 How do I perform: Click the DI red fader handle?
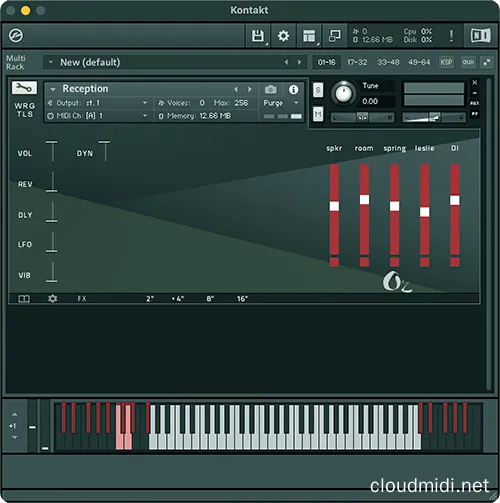click(455, 200)
